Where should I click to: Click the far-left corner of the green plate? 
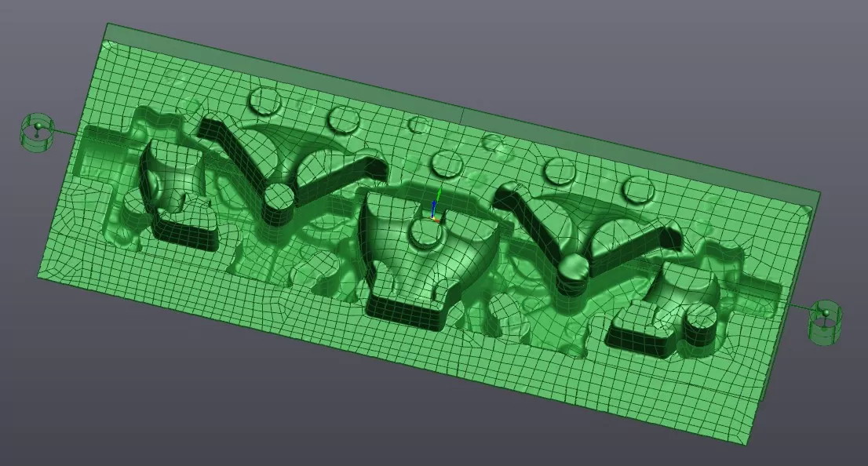pos(38,275)
